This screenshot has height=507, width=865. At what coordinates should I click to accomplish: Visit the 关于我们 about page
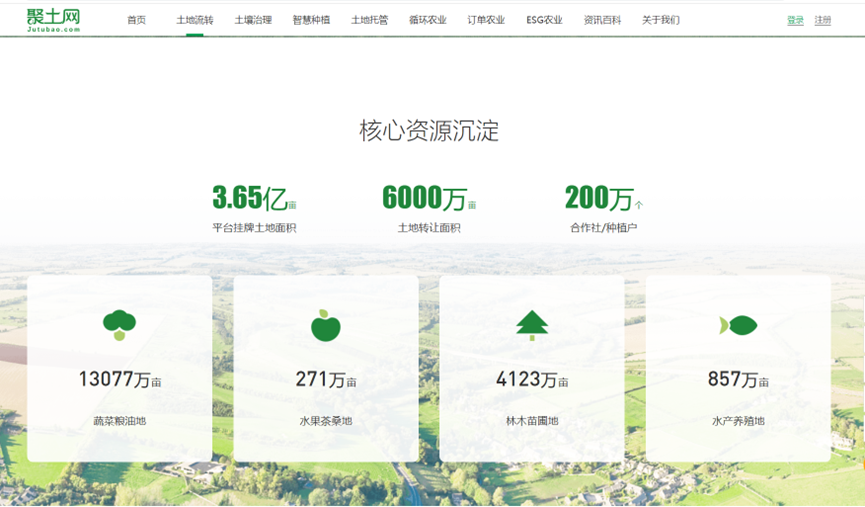pos(660,20)
